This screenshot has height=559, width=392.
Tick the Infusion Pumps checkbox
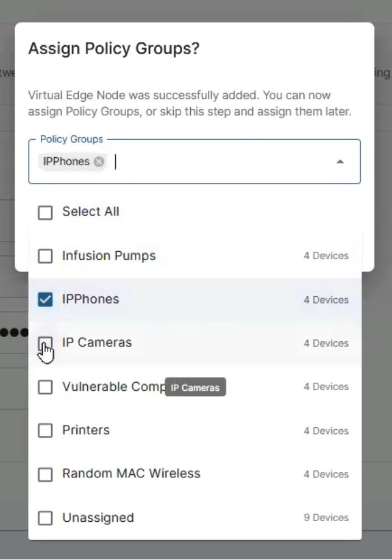[x=45, y=256]
